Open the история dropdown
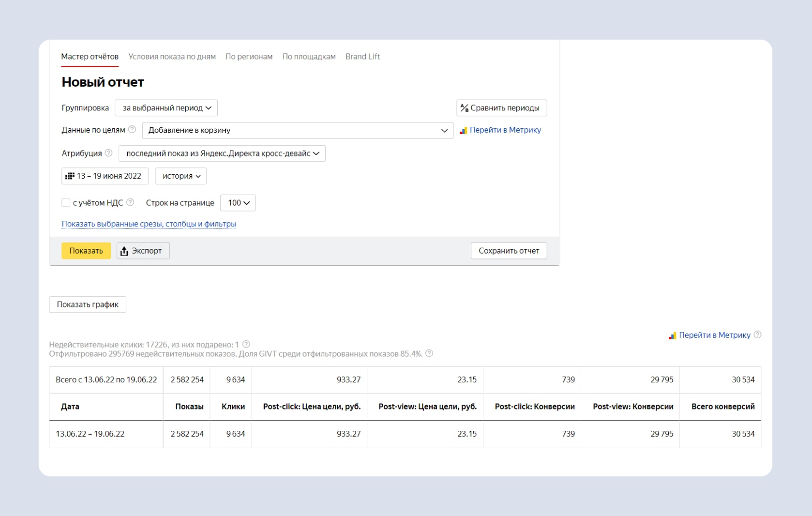 (181, 176)
